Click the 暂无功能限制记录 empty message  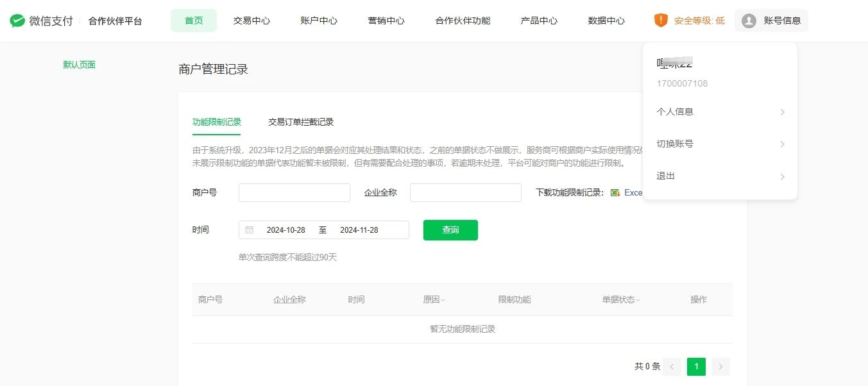[x=463, y=330]
